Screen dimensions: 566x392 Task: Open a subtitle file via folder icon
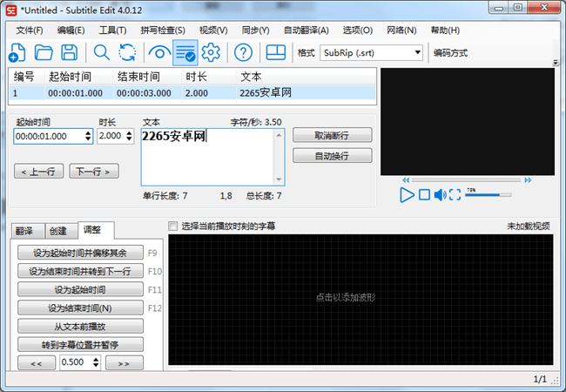[44, 52]
